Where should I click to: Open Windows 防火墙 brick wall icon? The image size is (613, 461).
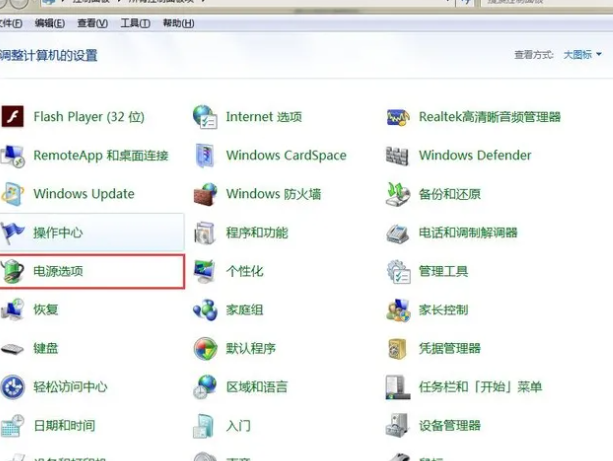[x=205, y=194]
